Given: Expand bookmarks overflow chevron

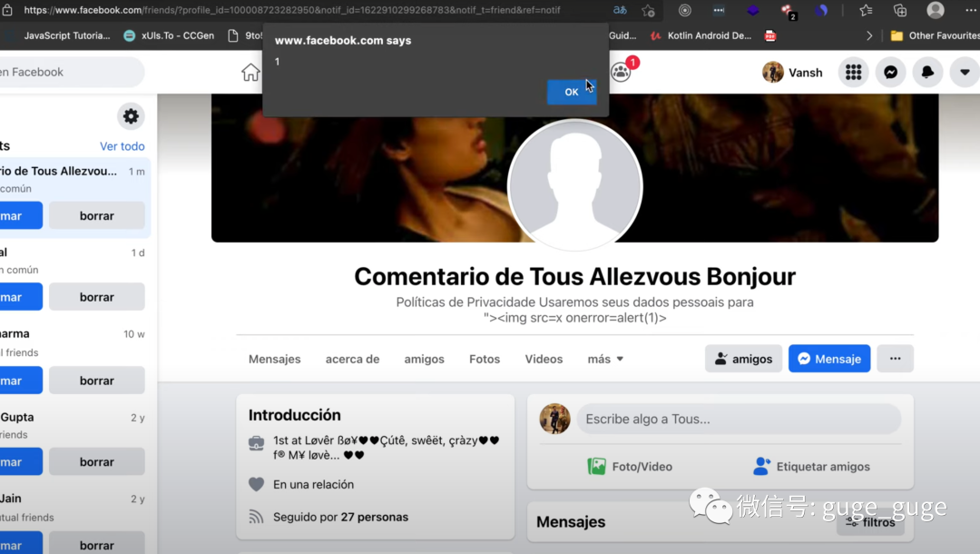Looking at the screenshot, I should 868,35.
